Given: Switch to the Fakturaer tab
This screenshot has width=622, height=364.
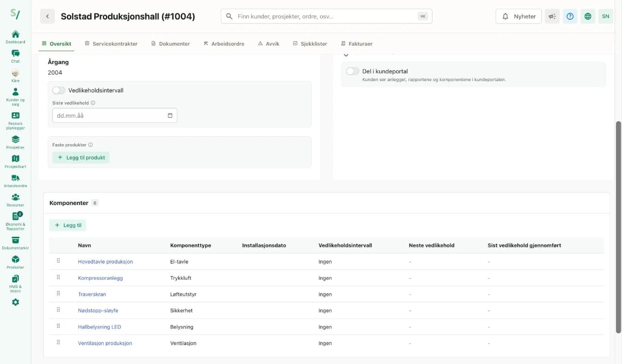Looking at the screenshot, I should point(356,44).
